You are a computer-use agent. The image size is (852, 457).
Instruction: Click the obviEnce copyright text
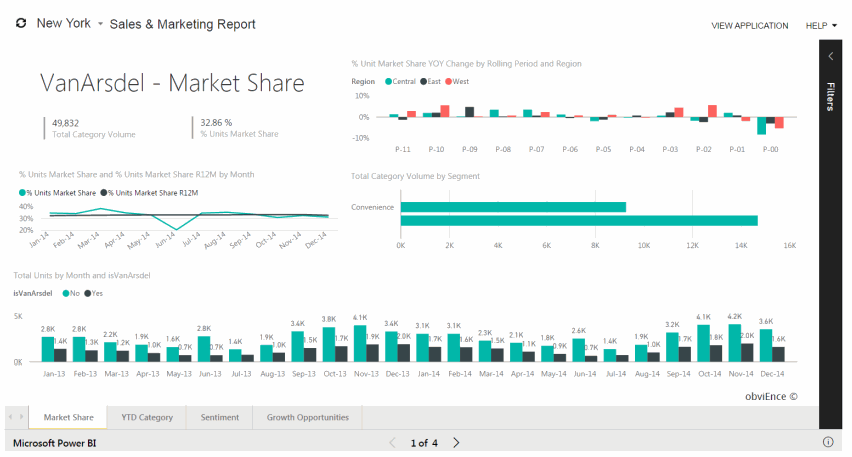(771, 396)
